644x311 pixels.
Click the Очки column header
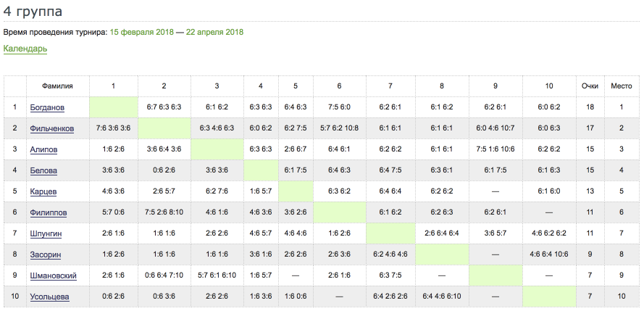click(590, 86)
